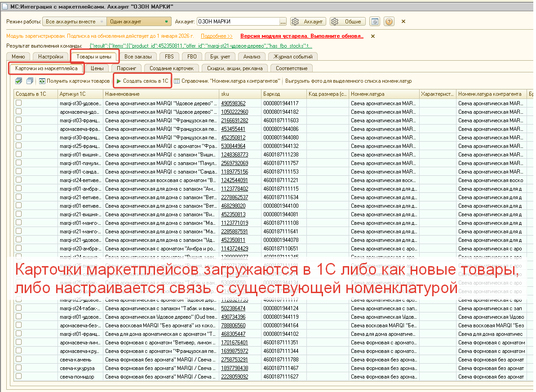Click the check all rows icon
Viewport: 536px width, 392px height.
[18, 81]
